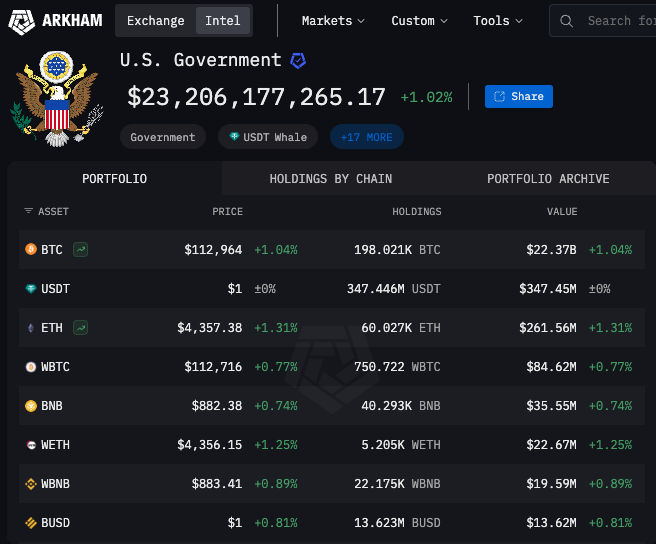
Task: Click holdings value 750.722 WBTC
Action: 397,367
